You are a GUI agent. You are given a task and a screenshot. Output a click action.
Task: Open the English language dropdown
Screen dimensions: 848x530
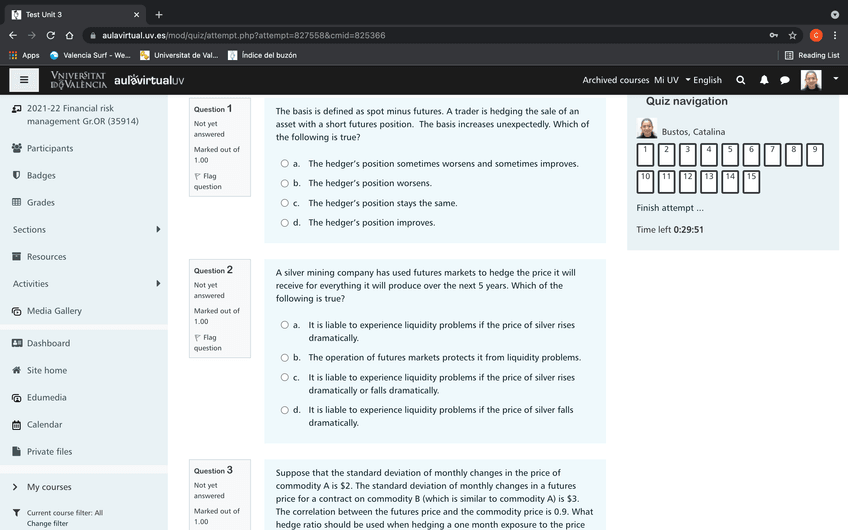click(702, 80)
